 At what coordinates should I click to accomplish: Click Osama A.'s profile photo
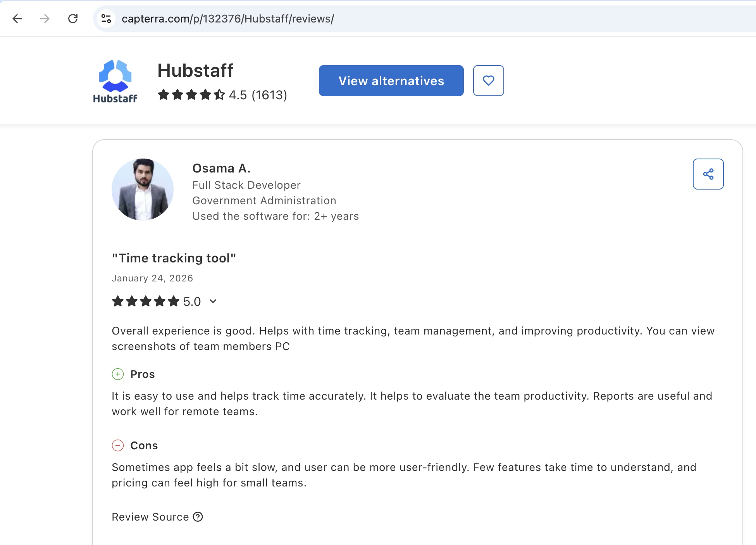tap(143, 190)
